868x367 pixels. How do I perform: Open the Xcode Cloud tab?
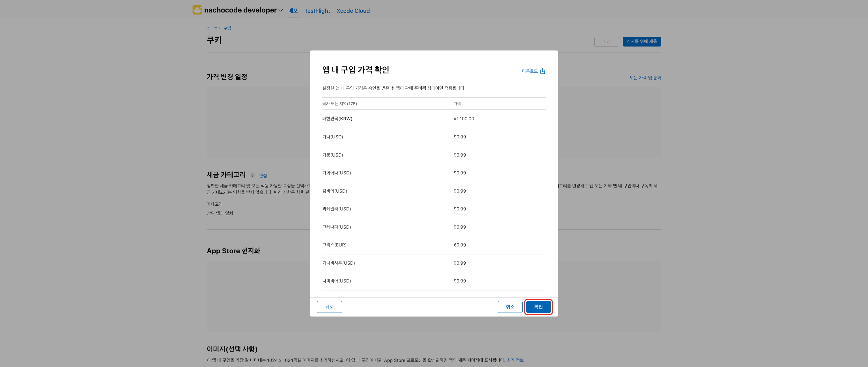pos(353,11)
